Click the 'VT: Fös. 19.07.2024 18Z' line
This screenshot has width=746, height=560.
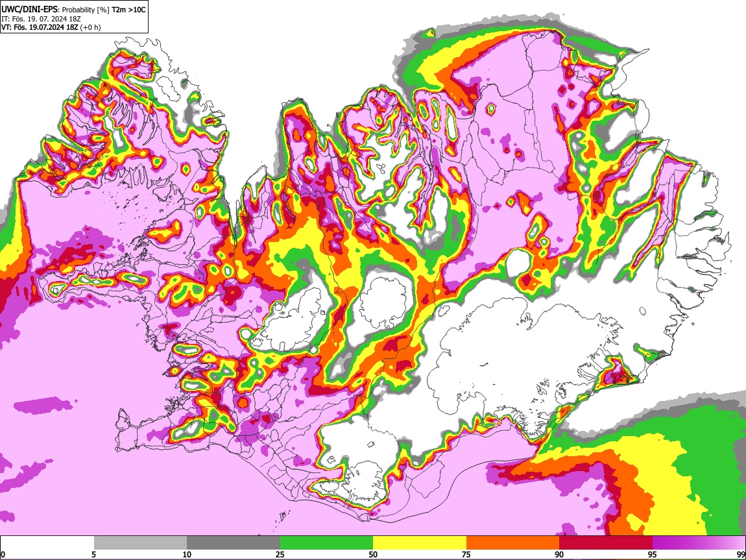tap(40, 27)
